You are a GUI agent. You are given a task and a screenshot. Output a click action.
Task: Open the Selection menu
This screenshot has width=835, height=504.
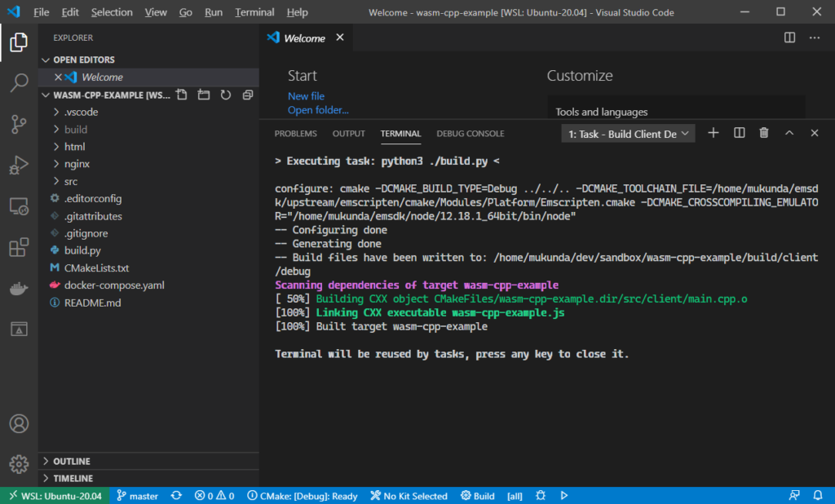tap(111, 11)
